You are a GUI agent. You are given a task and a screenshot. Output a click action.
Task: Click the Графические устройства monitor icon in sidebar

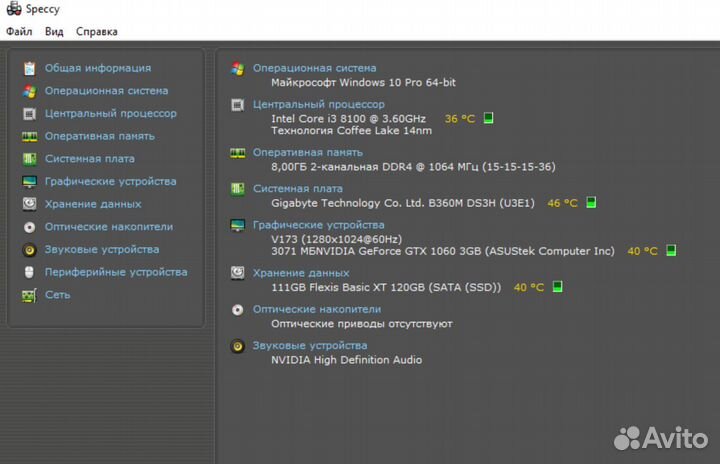click(x=29, y=182)
